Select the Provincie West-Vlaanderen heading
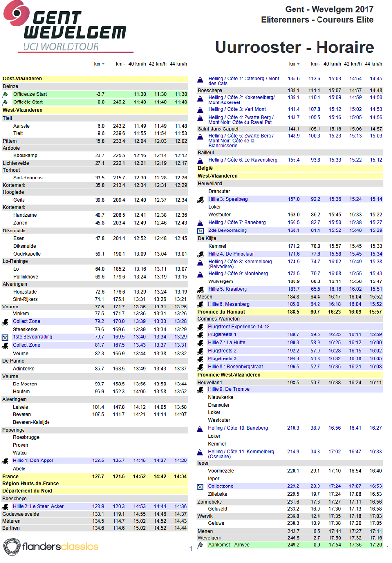392x563 pixels. [229, 375]
